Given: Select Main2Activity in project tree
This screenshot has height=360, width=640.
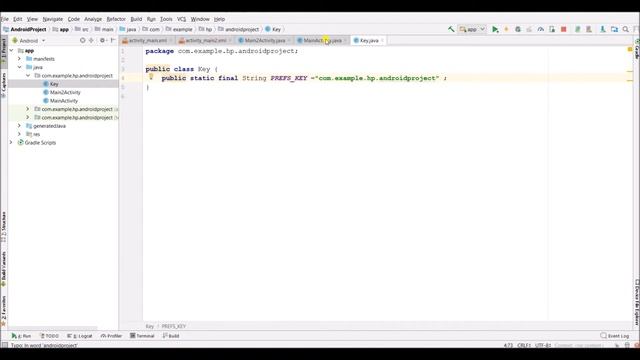Looking at the screenshot, I should point(65,92).
